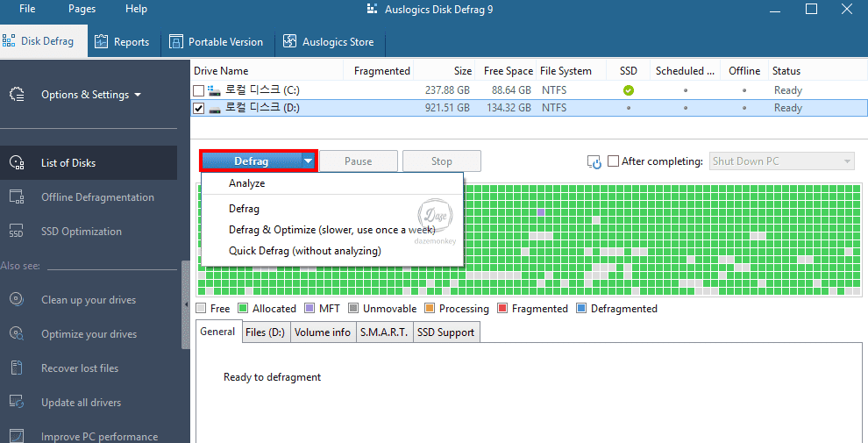Viewport: 868px width, 443px height.
Task: Click the Optimize your drives icon
Action: [x=17, y=334]
